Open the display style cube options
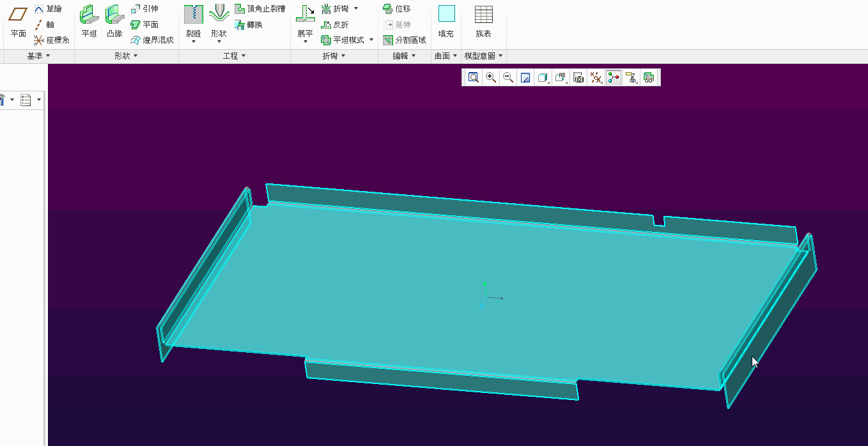The image size is (868, 446). (543, 77)
